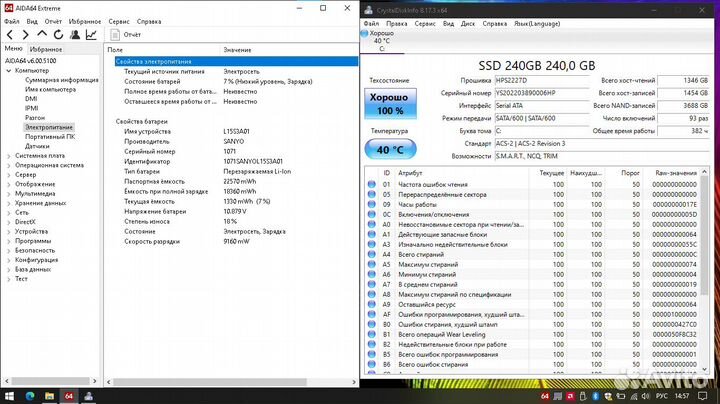Open AIDA64 Сервис menu
The image size is (720, 404).
119,22
